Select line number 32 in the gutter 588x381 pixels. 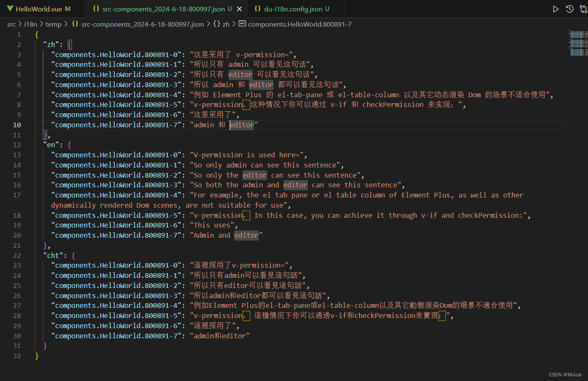17,356
